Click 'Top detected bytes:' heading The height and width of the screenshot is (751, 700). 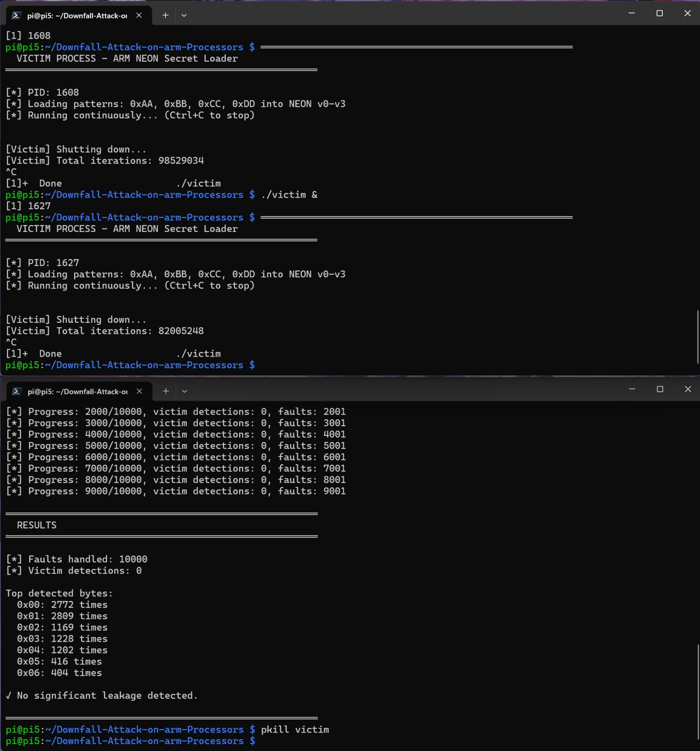59,593
